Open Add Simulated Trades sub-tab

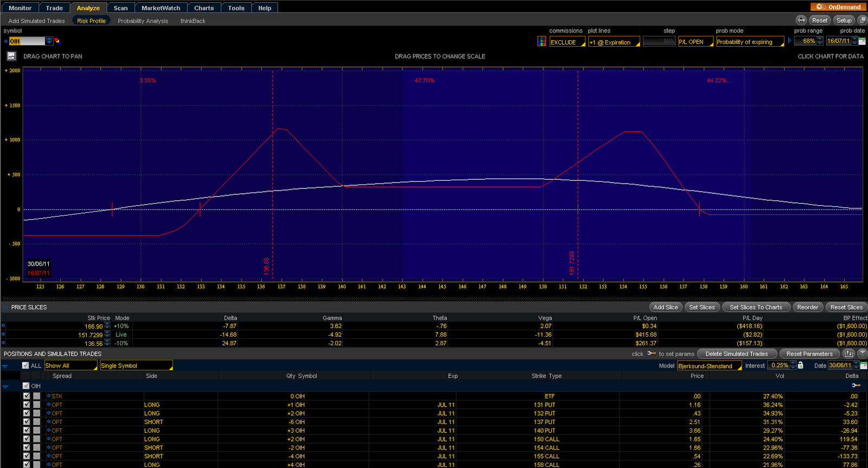[36, 21]
